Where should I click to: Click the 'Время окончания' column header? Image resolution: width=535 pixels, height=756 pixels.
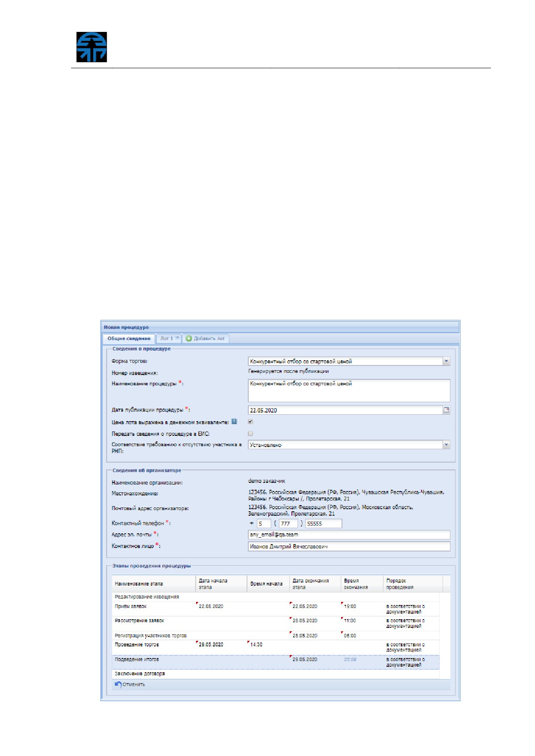point(362,584)
